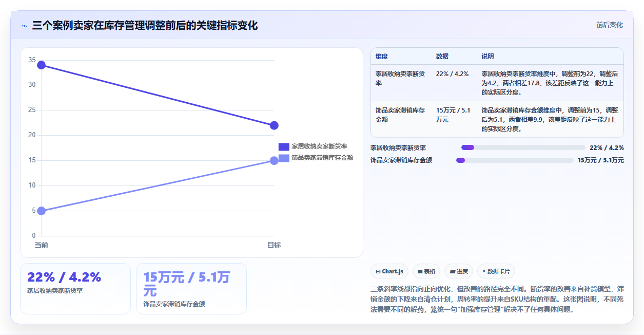Click the 维度 column header
The width and height of the screenshot is (644, 335).
(382, 56)
